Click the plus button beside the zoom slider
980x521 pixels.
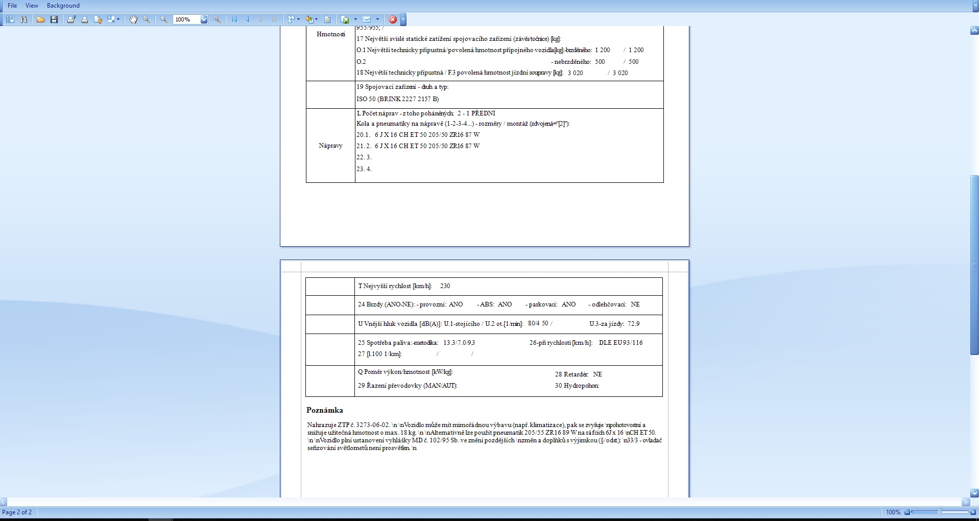point(972,512)
